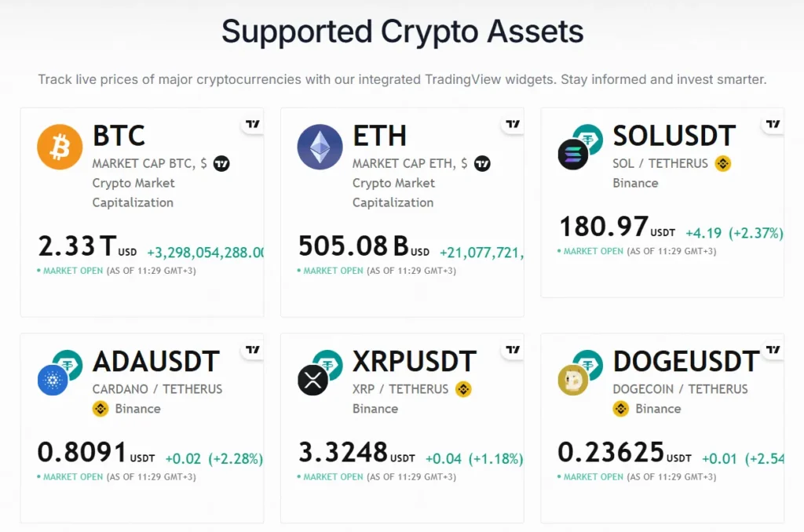Viewport: 804px width, 532px height.
Task: Click the SOLUSDT price value 180.97
Action: (602, 227)
